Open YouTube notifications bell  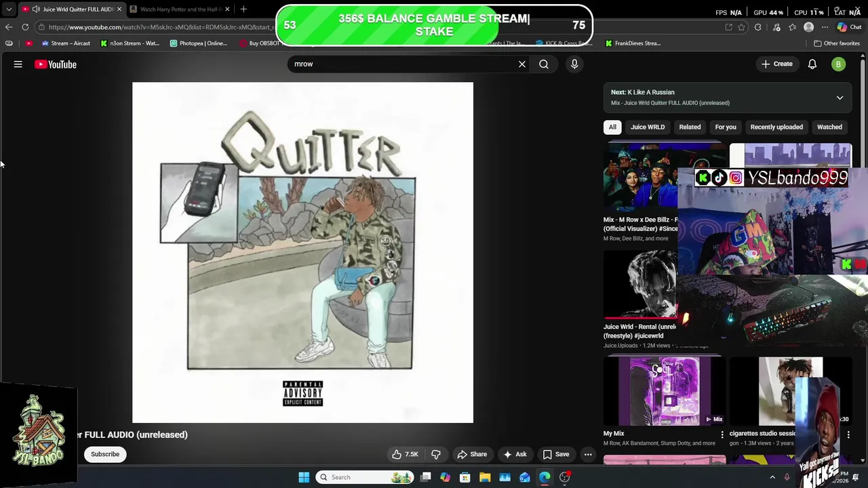click(812, 64)
